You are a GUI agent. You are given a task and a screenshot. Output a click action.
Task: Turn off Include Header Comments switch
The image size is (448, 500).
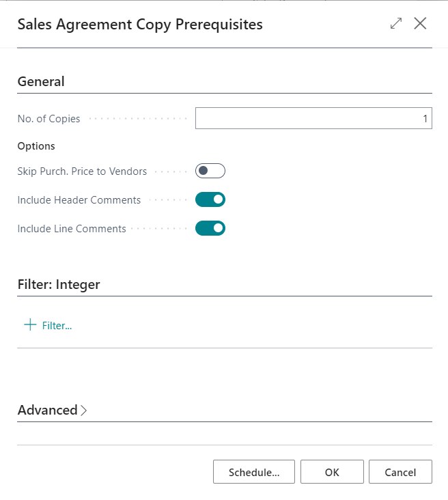click(x=210, y=199)
